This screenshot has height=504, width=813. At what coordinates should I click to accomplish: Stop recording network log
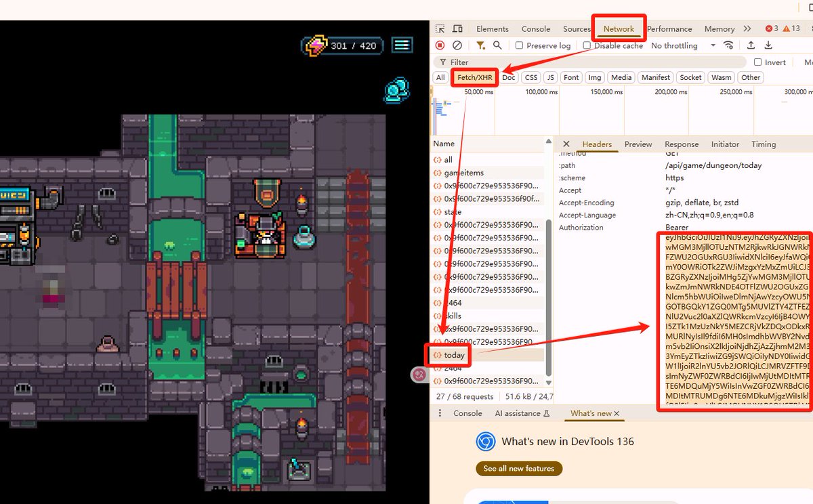coord(440,45)
